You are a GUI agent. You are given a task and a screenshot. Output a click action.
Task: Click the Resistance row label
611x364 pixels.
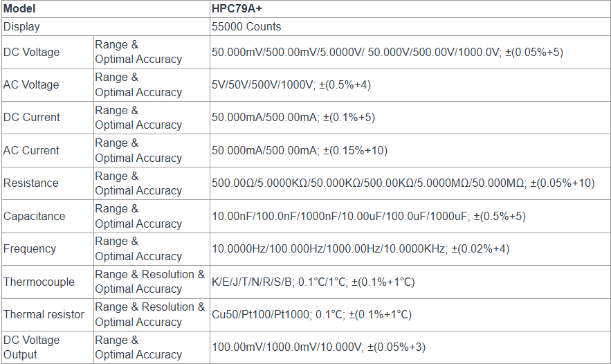(30, 183)
